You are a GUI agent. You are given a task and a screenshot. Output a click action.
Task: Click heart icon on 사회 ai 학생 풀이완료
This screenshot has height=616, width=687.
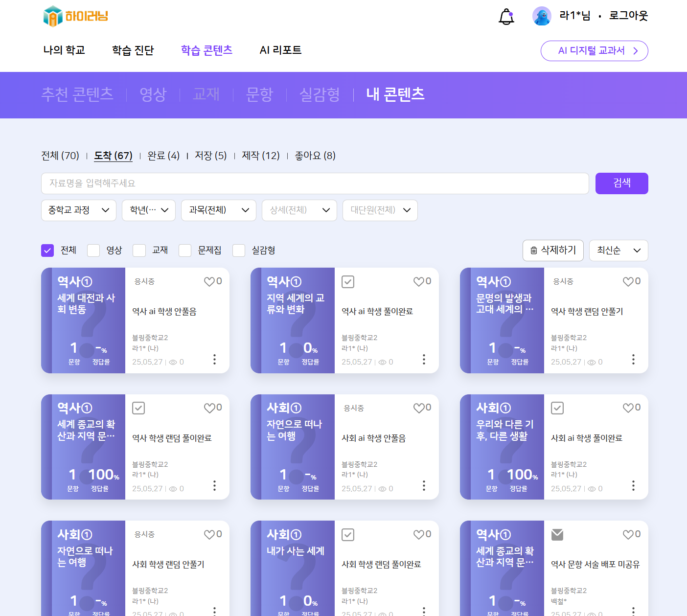(628, 408)
